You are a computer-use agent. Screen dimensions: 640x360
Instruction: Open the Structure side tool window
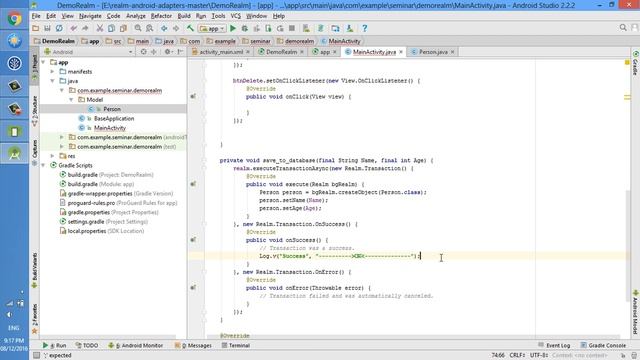click(35, 111)
